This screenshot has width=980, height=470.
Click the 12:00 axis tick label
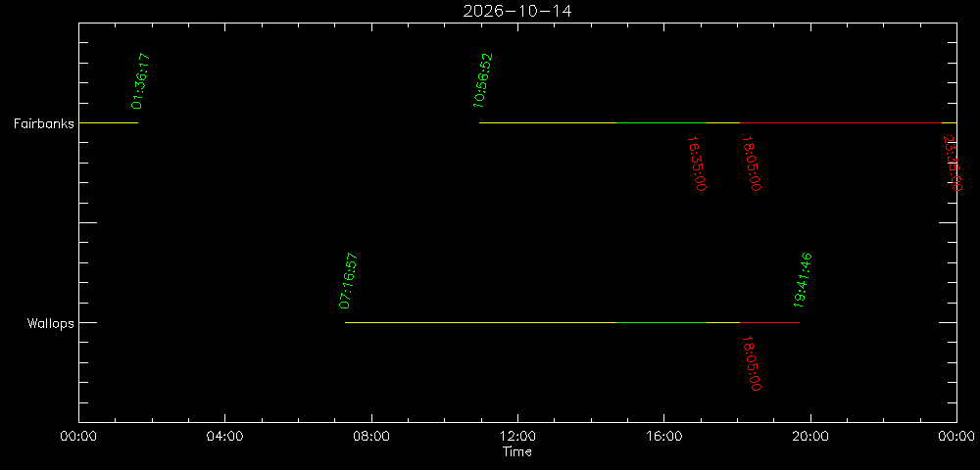point(517,436)
